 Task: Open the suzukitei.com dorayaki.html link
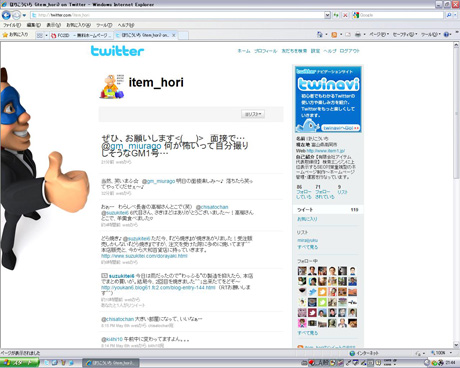pyautogui.click(x=144, y=256)
